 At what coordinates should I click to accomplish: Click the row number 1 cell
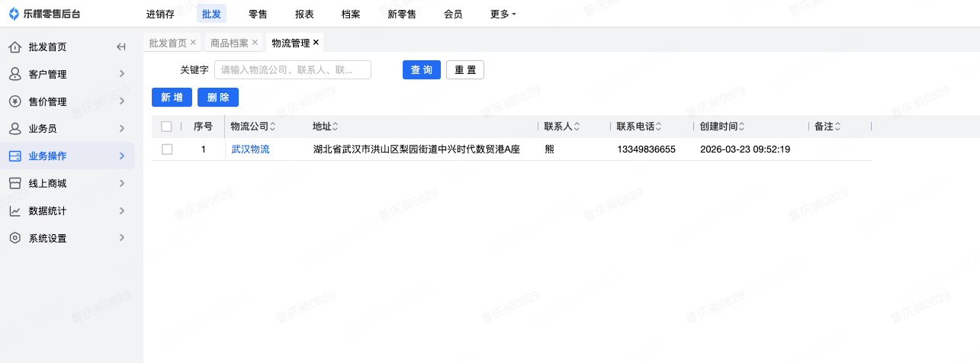[x=203, y=149]
